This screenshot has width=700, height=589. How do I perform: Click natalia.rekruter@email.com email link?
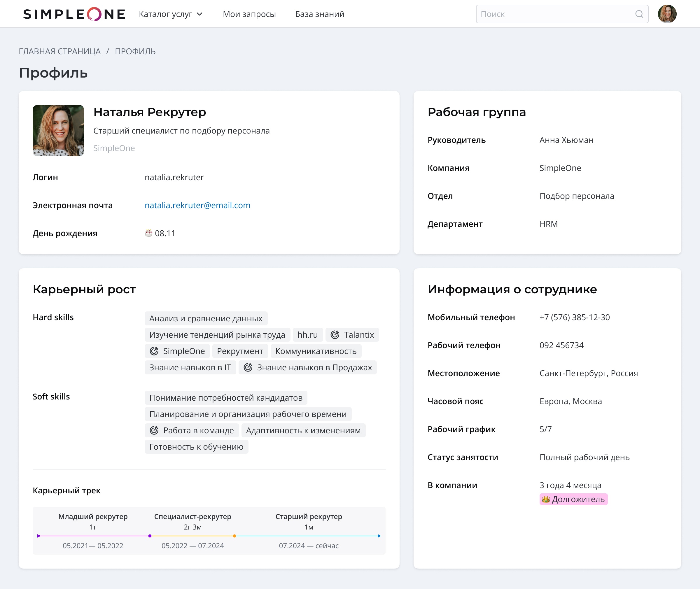pos(197,205)
